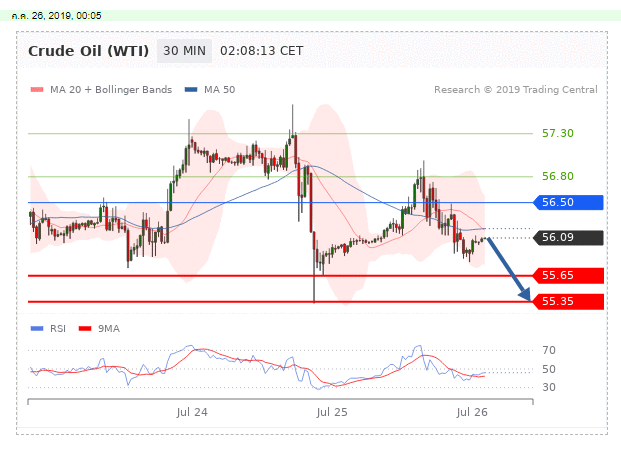Click the MA 20 + Bollinger Bands legend swatch

pyautogui.click(x=37, y=90)
